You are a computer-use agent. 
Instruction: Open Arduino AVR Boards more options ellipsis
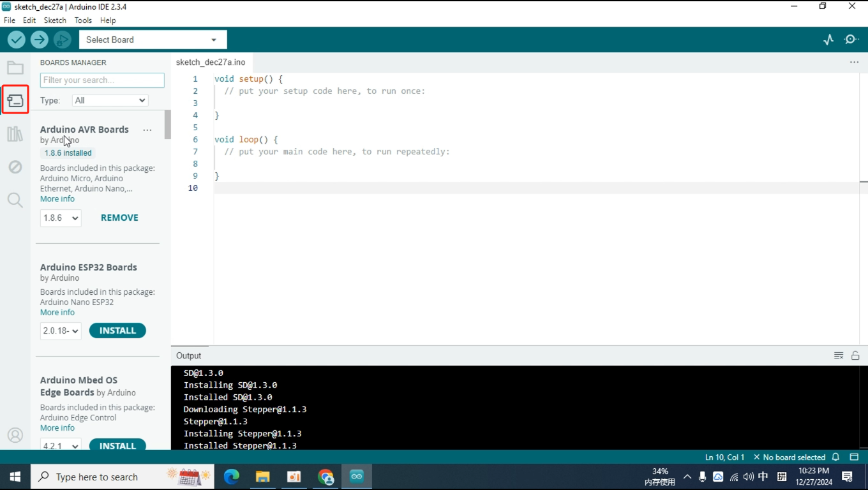(147, 130)
